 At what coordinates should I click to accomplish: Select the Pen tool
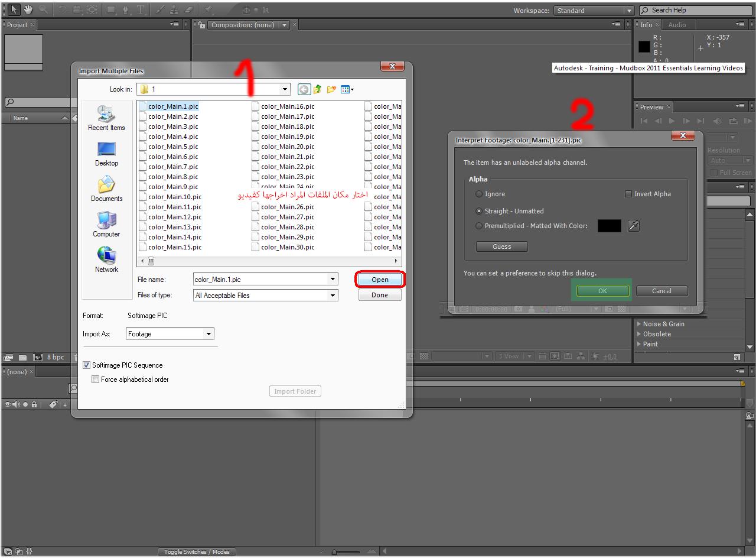(x=126, y=9)
